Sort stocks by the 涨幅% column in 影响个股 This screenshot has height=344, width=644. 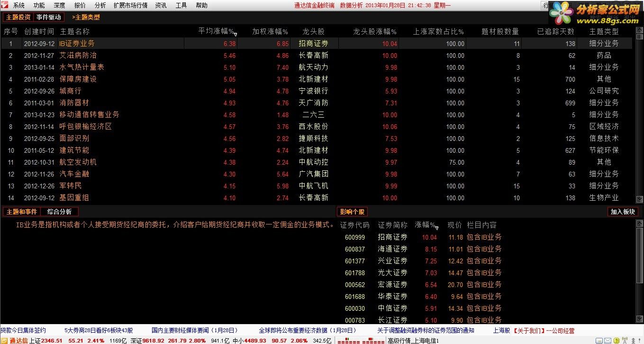426,225
